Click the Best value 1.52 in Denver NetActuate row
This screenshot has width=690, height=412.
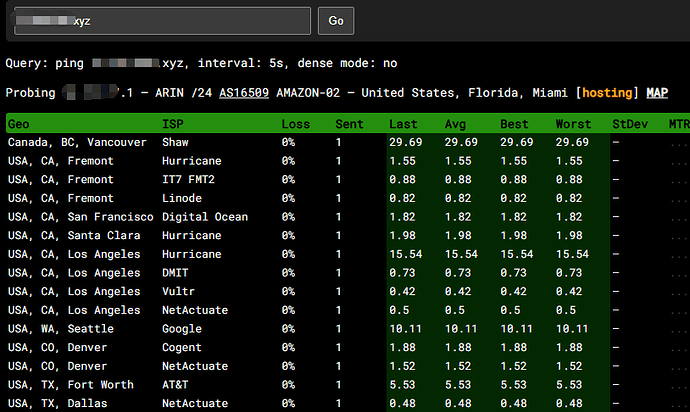[513, 366]
